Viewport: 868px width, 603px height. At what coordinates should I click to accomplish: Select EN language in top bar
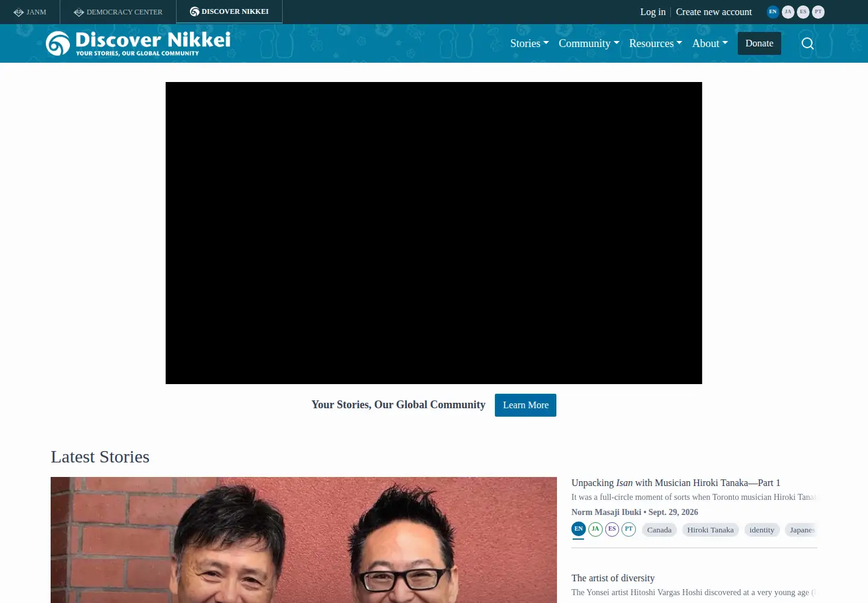773,12
